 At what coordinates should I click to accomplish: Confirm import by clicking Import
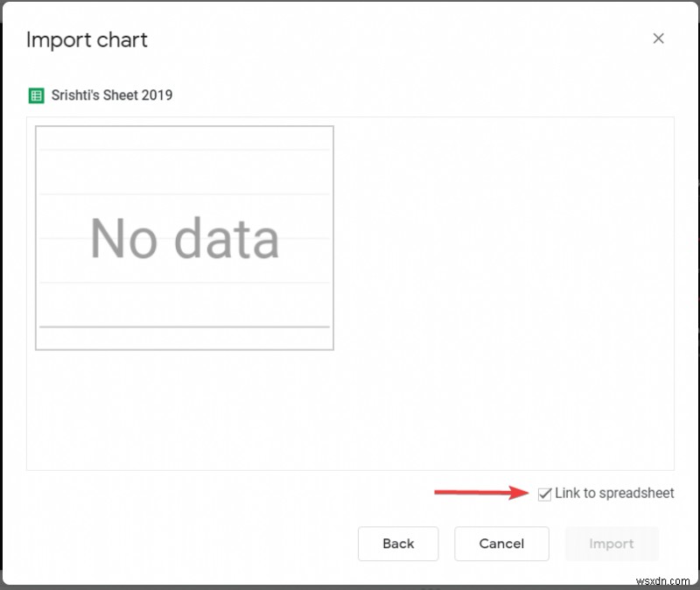(612, 544)
